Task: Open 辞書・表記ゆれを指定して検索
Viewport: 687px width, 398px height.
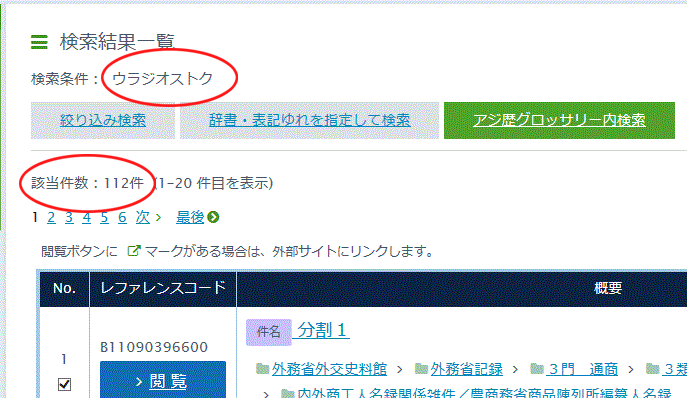Action: tap(309, 121)
